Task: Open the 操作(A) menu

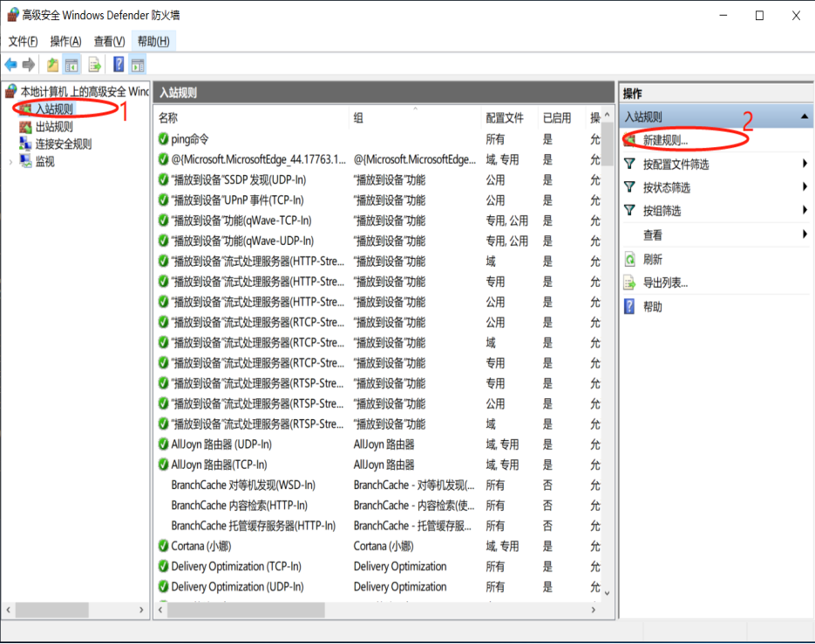Action: pyautogui.click(x=65, y=41)
